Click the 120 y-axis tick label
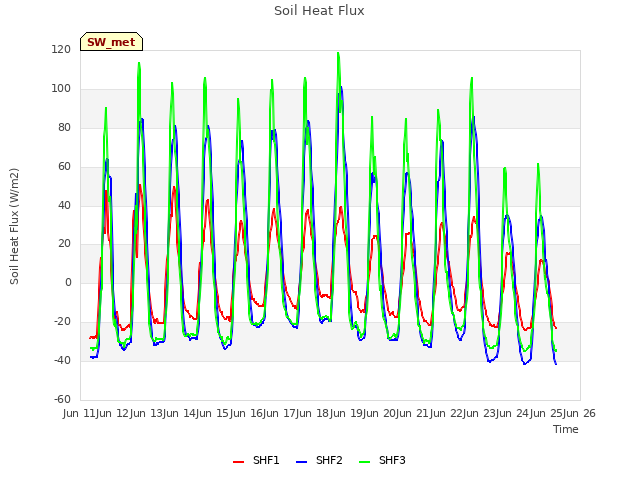 coord(61,50)
